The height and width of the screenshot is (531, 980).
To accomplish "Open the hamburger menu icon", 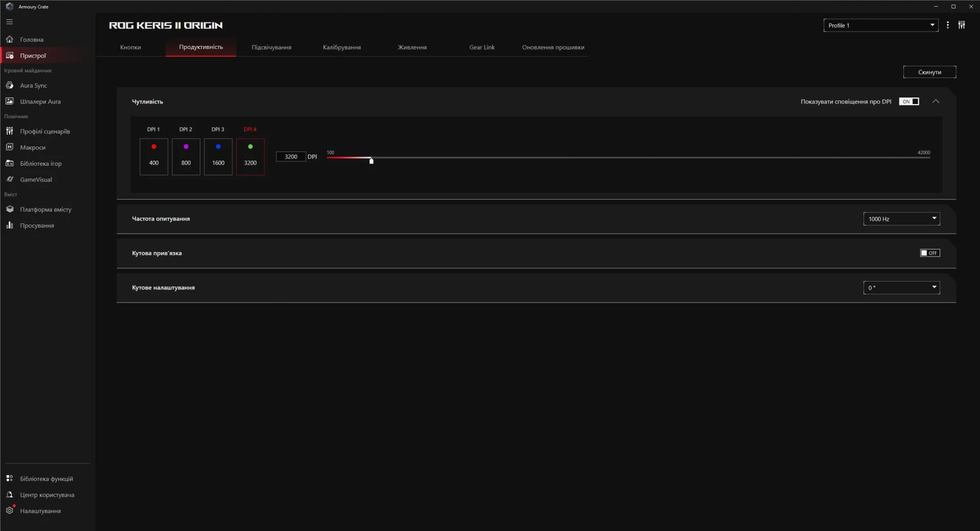I will coord(10,22).
